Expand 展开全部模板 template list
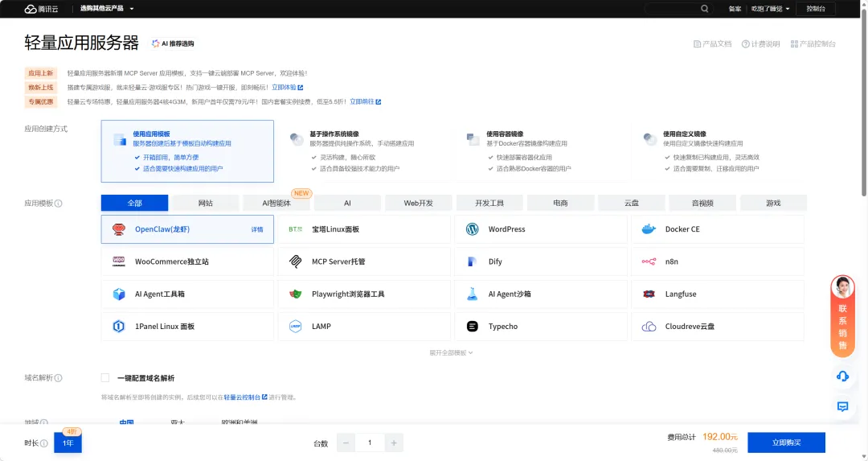 451,352
